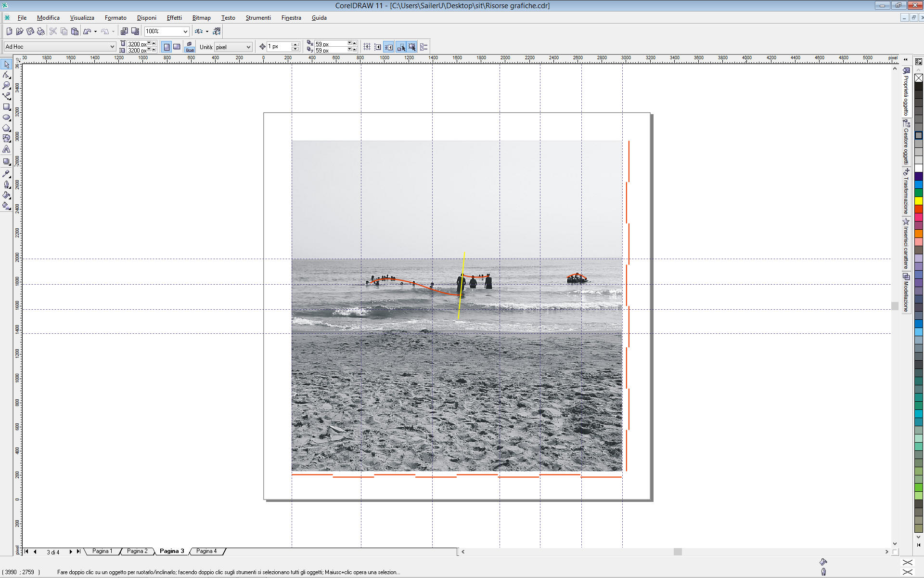Select the Eyedropper tool
The width and height of the screenshot is (924, 578).
pos(6,174)
